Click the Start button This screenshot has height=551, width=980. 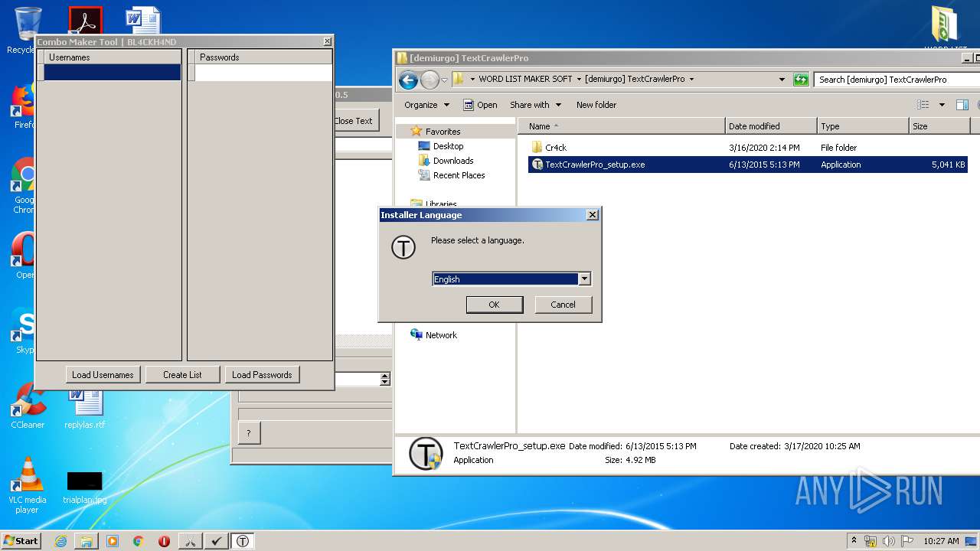21,540
